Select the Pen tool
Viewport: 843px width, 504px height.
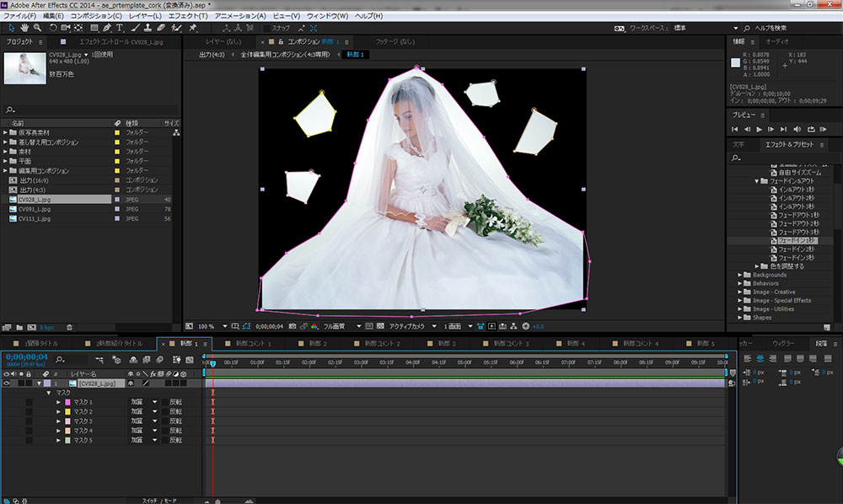point(107,28)
